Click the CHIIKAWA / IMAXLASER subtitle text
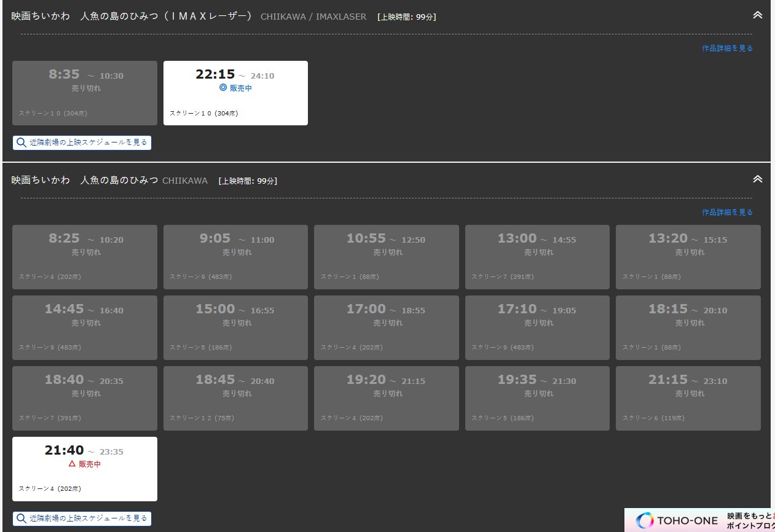 click(313, 17)
